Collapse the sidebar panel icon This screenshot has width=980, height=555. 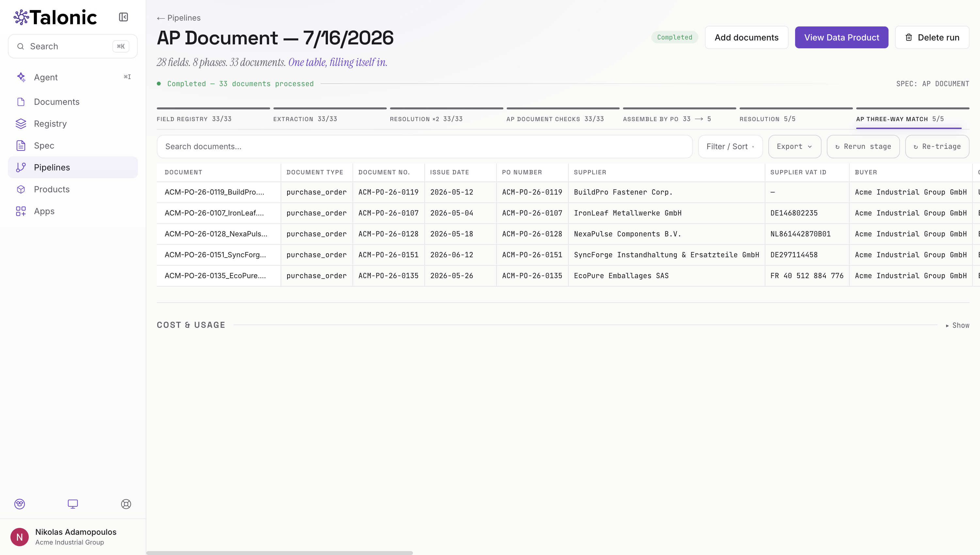point(123,17)
